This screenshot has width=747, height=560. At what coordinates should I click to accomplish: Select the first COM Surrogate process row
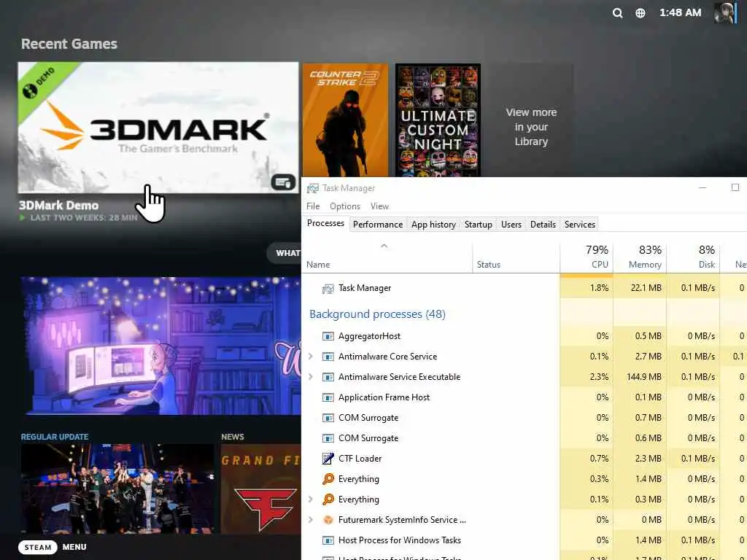[524, 418]
